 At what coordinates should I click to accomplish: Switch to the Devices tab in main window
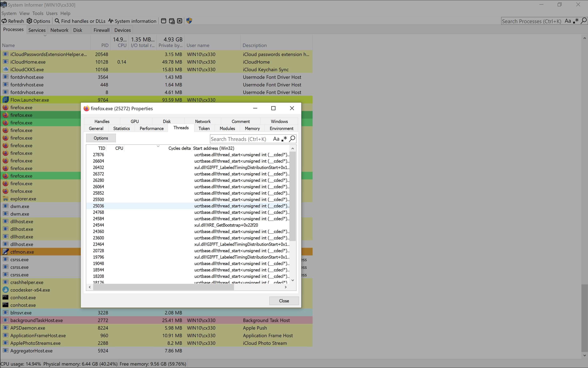123,30
